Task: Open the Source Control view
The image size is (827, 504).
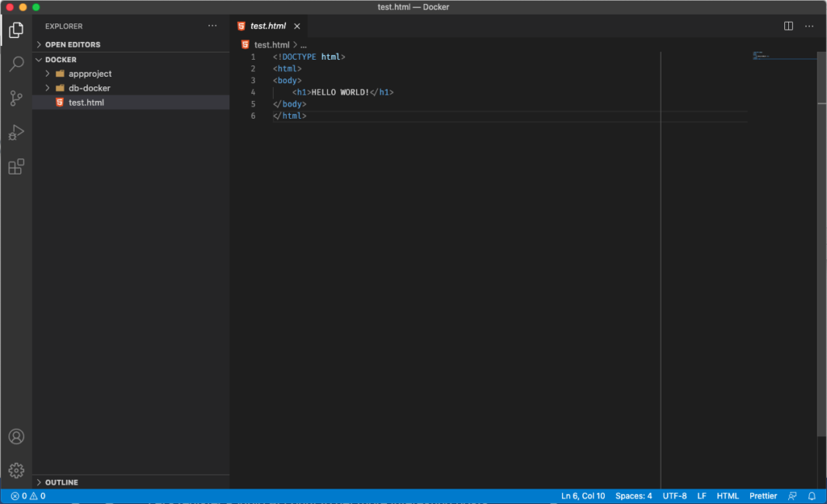Action: coord(16,99)
